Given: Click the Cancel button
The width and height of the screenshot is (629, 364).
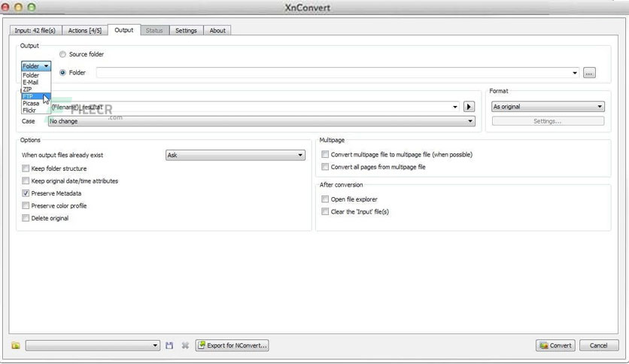Looking at the screenshot, I should [x=599, y=345].
